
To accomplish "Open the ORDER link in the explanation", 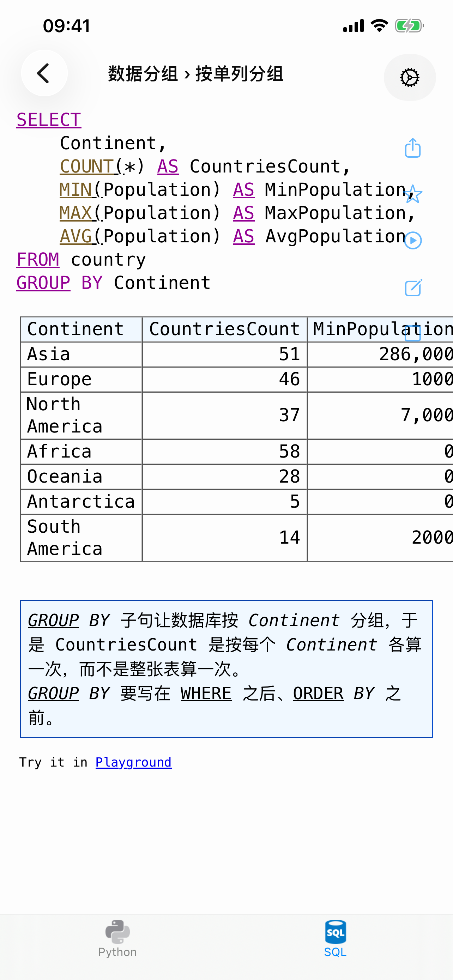I will pyautogui.click(x=318, y=693).
